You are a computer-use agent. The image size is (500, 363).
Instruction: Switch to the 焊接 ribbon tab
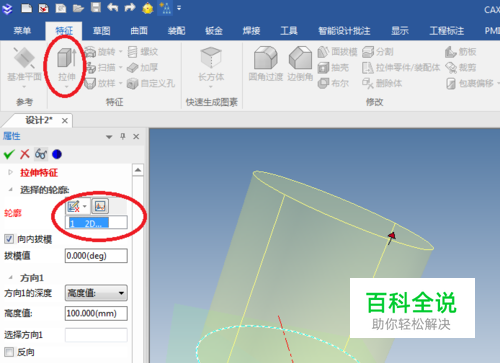[x=251, y=31]
